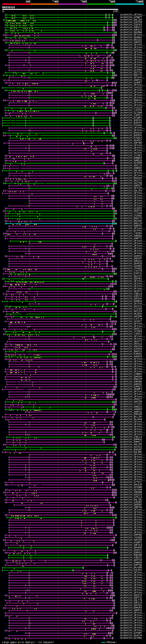Click the red 20% identity legend segment
This screenshot has width=146, height=644.
coord(16,4)
